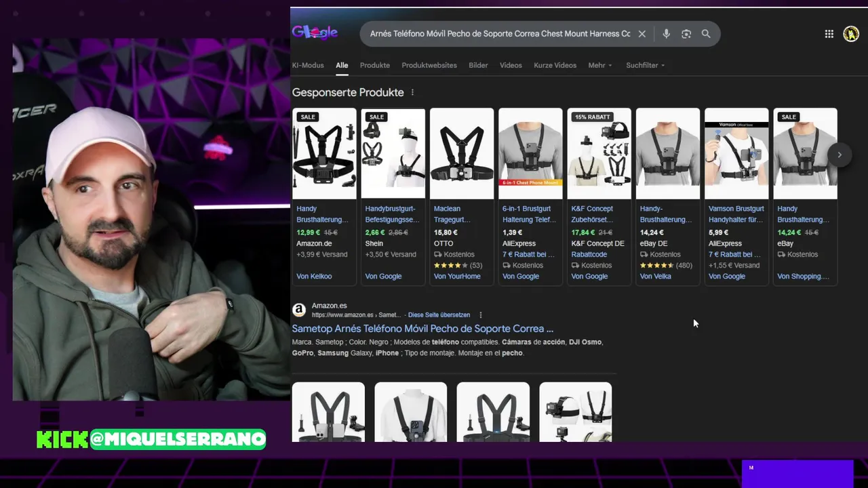This screenshot has width=868, height=488.
Task: Expand the Suchfilter dropdown
Action: coord(646,65)
